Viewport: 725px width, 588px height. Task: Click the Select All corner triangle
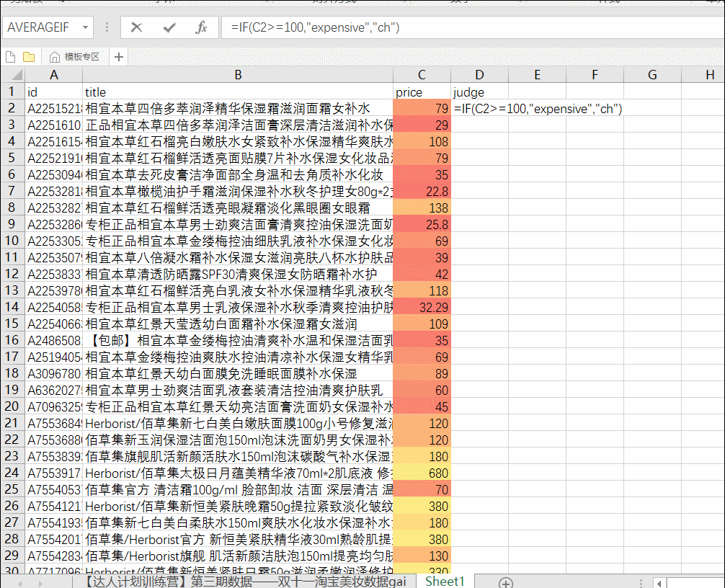[x=14, y=75]
